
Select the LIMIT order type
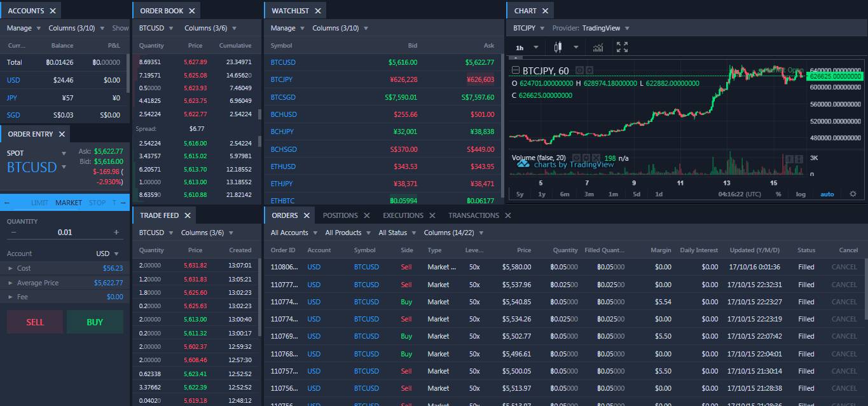click(x=39, y=203)
